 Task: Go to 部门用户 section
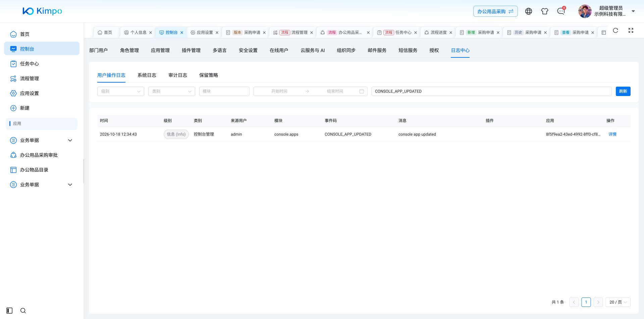pyautogui.click(x=99, y=50)
